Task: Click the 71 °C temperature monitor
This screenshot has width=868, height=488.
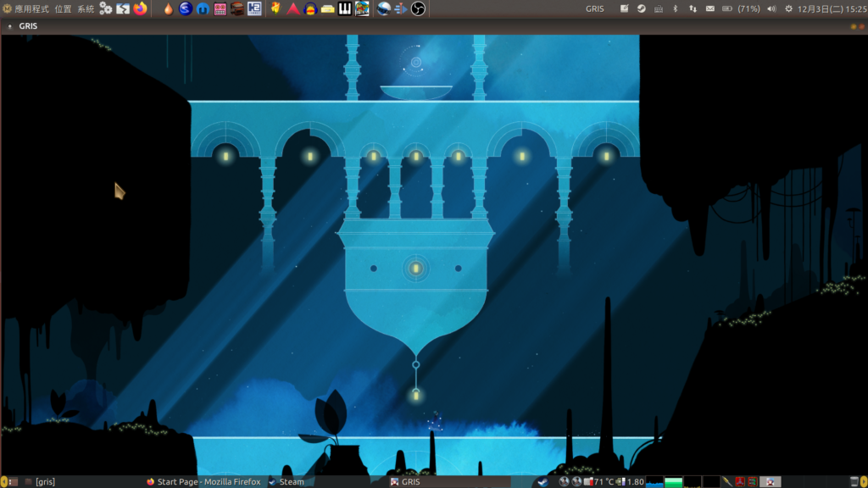Action: [598, 482]
